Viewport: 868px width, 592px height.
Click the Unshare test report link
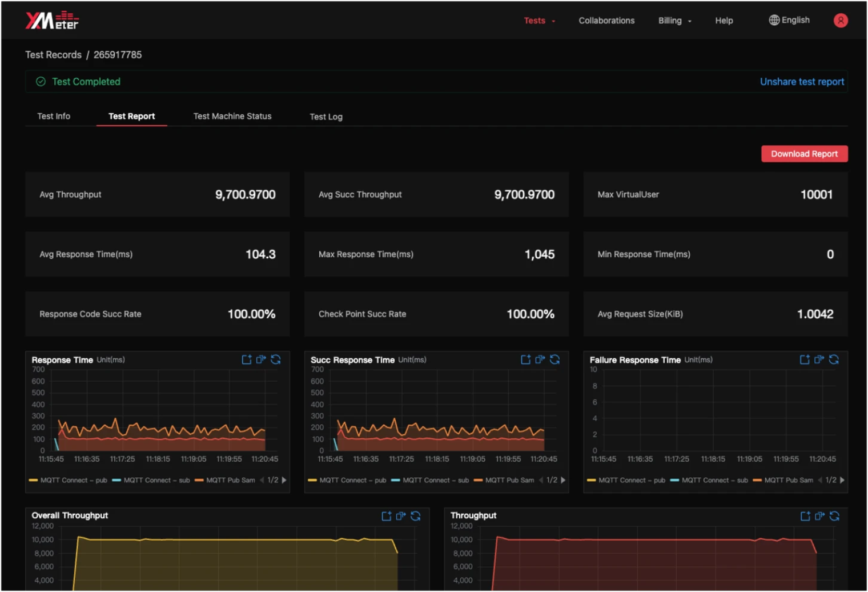(802, 82)
